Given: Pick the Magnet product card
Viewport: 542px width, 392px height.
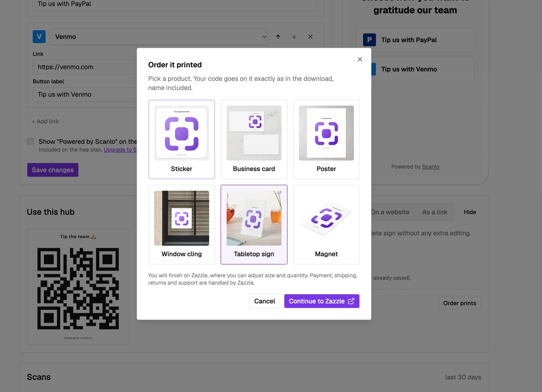Looking at the screenshot, I should point(326,225).
